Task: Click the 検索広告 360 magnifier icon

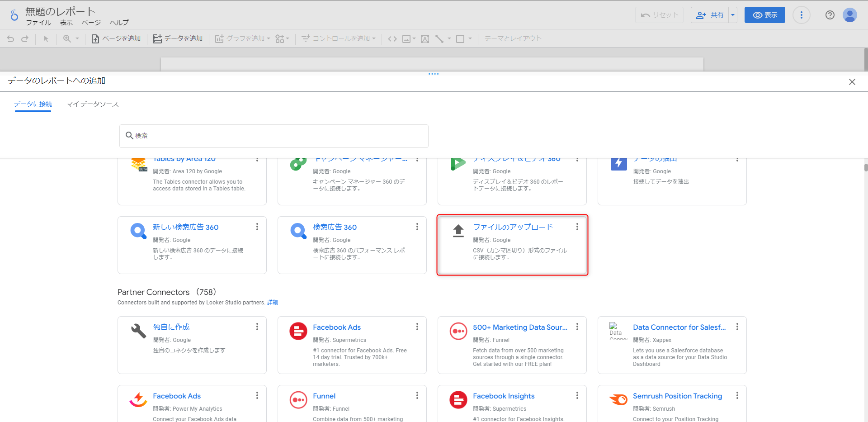Action: click(298, 231)
